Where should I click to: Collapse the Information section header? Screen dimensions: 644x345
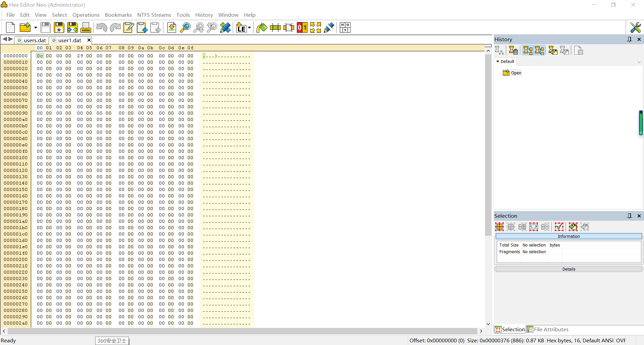click(569, 236)
